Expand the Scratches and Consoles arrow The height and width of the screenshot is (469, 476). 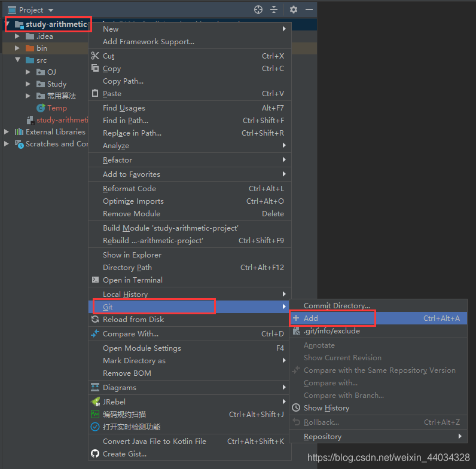(x=7, y=143)
